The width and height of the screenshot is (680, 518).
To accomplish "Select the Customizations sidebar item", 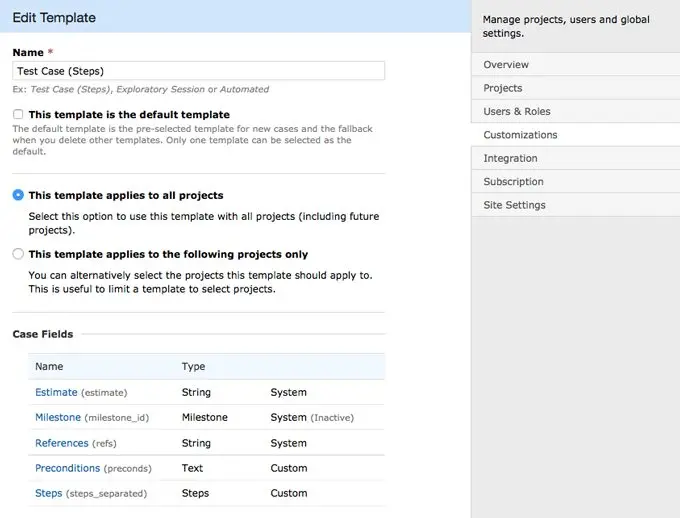I will tap(575, 135).
